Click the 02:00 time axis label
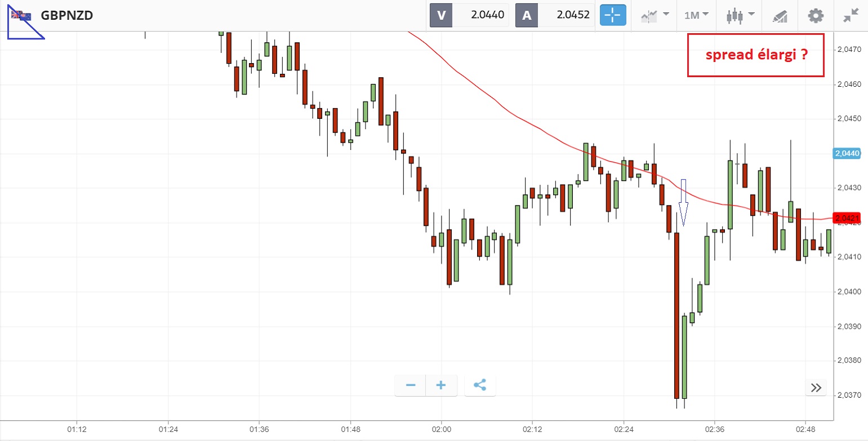868x441 pixels. (441, 429)
